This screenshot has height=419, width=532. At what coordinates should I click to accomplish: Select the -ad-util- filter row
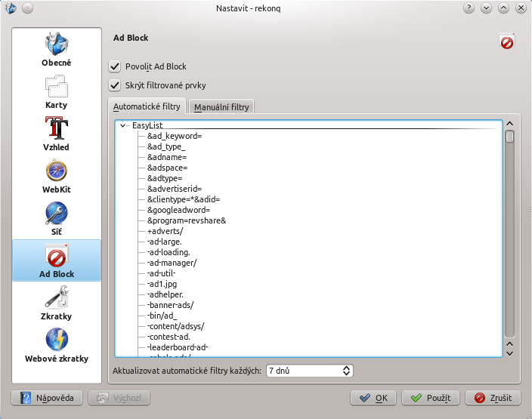161,273
